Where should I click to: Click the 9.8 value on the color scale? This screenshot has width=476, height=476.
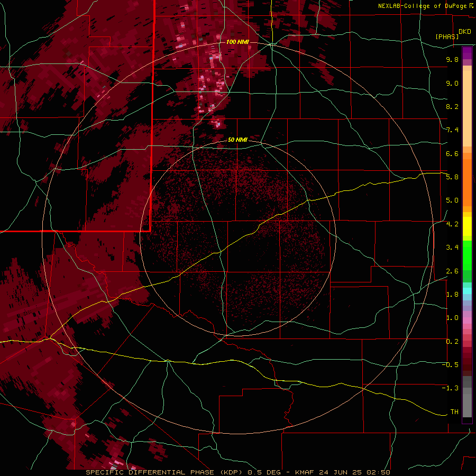(452, 59)
